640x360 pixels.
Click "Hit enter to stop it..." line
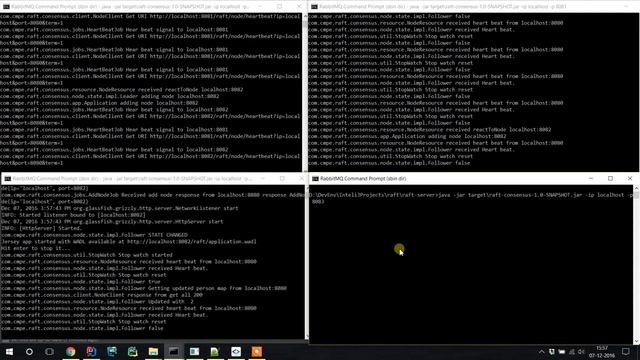click(x=36, y=248)
